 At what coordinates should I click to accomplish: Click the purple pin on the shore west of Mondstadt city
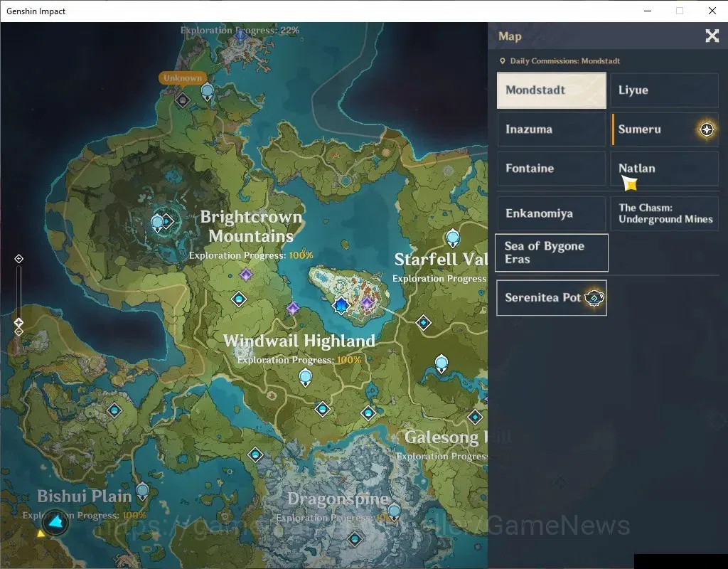[293, 308]
